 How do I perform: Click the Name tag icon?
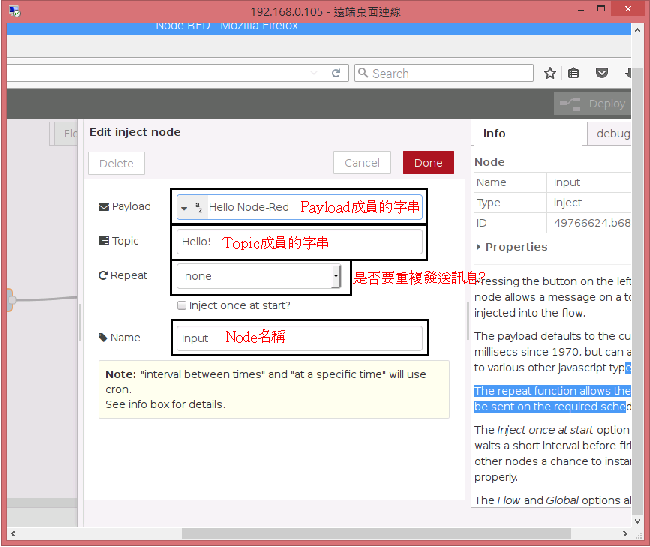[x=103, y=337]
